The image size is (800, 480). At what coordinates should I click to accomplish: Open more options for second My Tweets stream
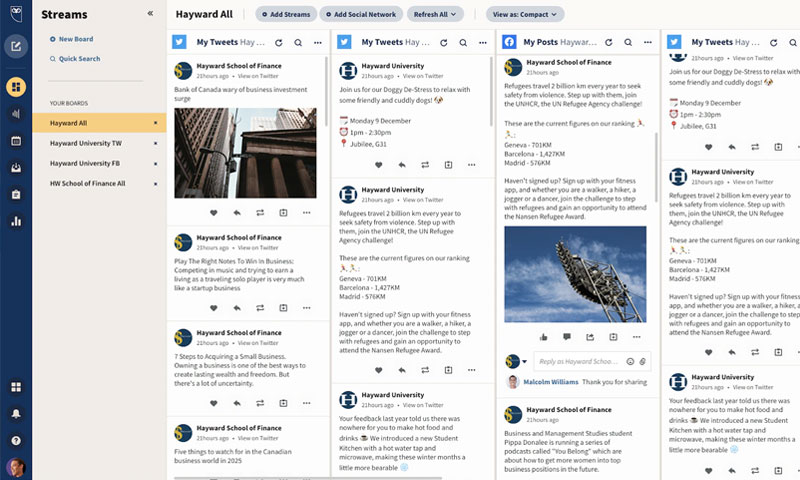[483, 43]
